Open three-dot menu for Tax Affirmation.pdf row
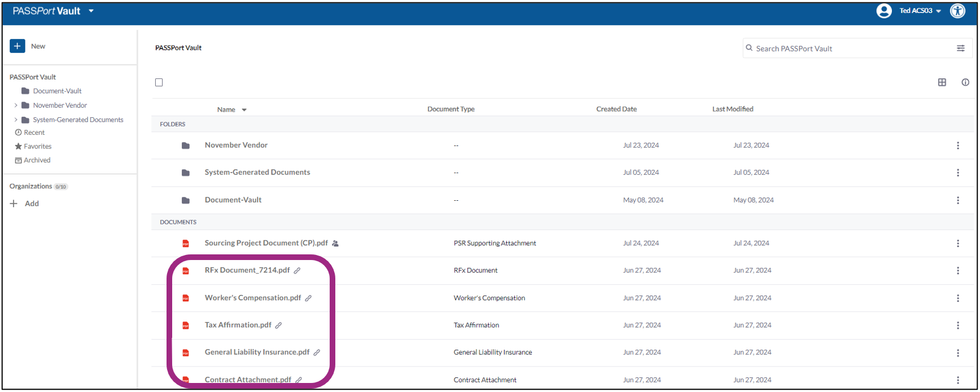 (x=957, y=325)
